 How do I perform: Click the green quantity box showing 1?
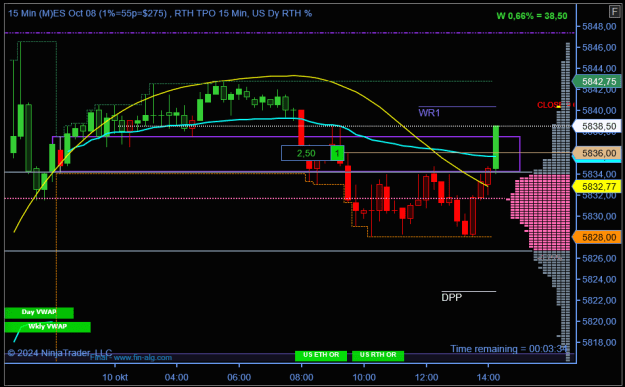[x=337, y=153]
